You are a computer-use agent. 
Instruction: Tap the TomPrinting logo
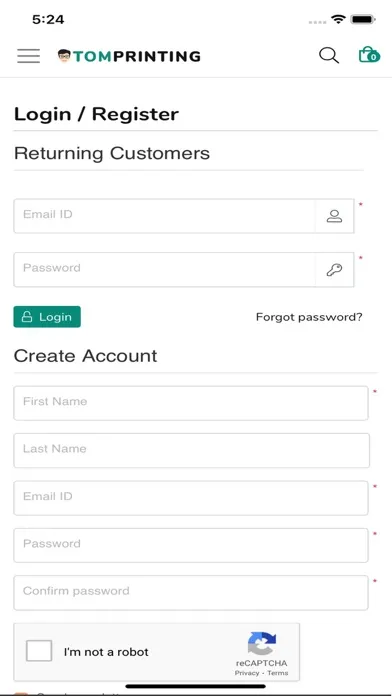129,56
